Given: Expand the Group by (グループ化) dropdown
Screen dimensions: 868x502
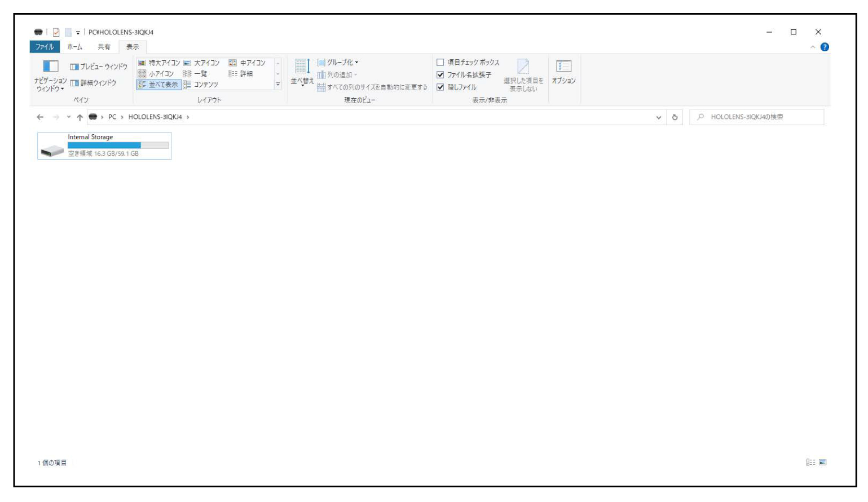Looking at the screenshot, I should (x=338, y=63).
